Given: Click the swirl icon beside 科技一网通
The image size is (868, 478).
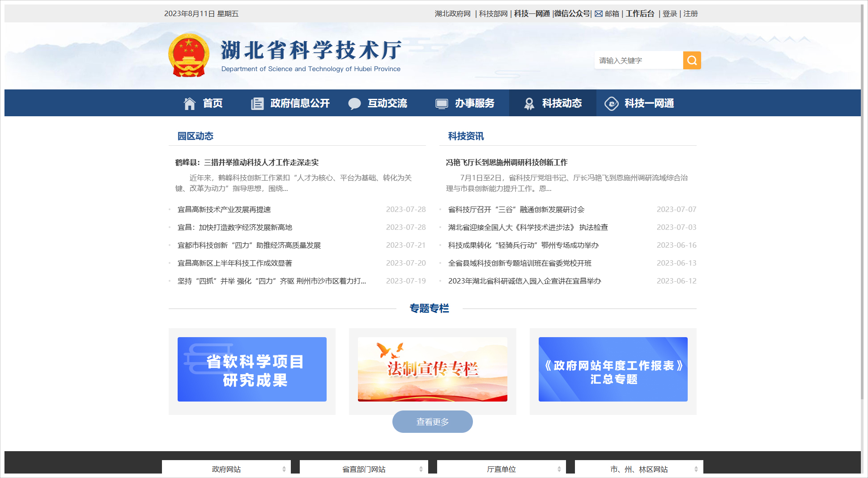Looking at the screenshot, I should coord(611,103).
